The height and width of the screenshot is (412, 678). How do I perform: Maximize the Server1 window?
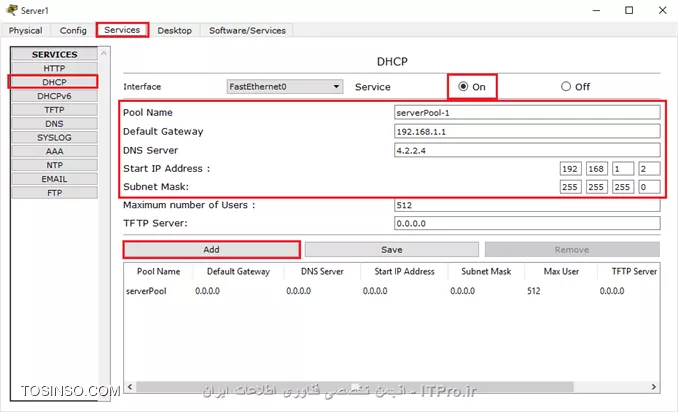pyautogui.click(x=629, y=10)
